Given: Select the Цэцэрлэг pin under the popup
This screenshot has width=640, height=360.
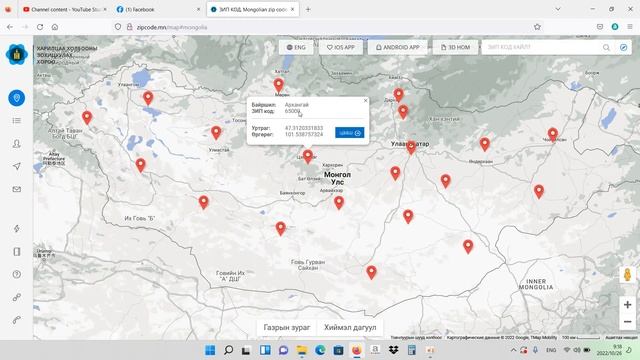Looking at the screenshot, I should pyautogui.click(x=308, y=156).
